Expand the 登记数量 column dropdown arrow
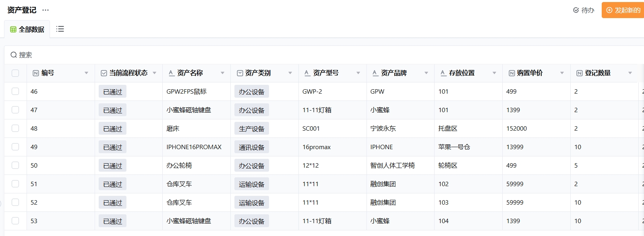 [630, 73]
